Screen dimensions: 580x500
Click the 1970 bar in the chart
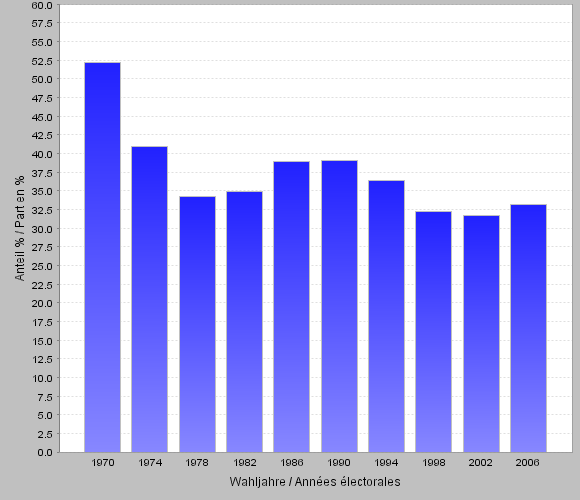coord(102,257)
